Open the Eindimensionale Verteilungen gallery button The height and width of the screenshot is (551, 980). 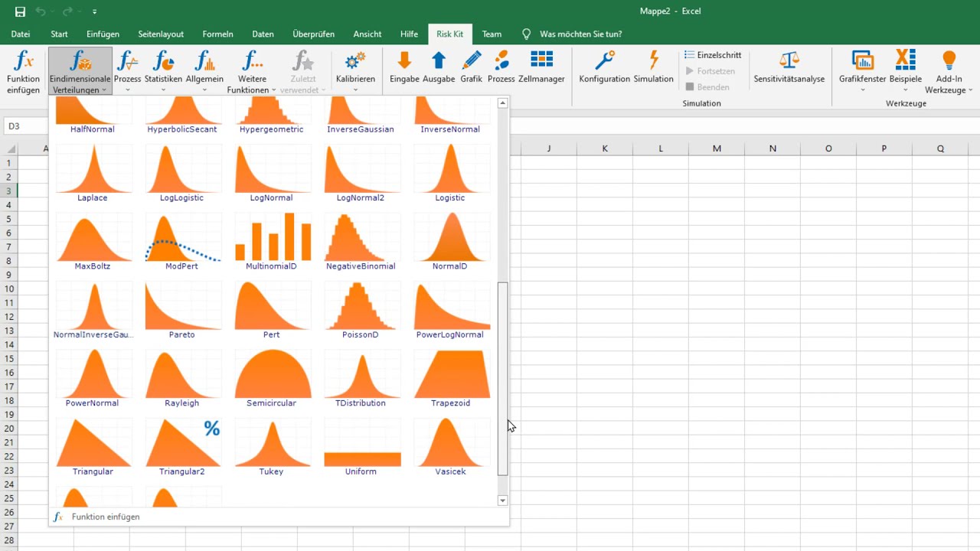[80, 71]
